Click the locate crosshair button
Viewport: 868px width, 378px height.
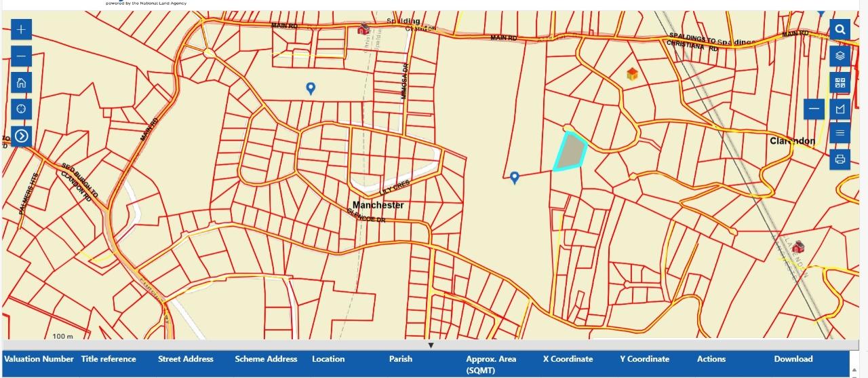[x=22, y=109]
